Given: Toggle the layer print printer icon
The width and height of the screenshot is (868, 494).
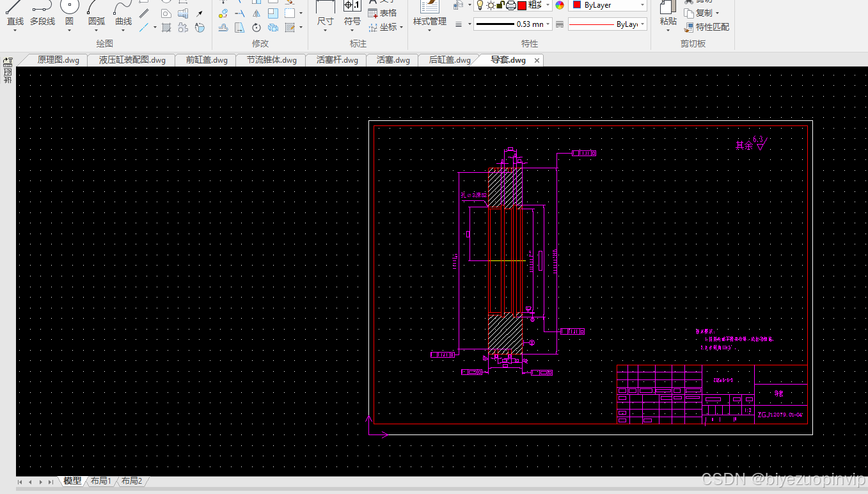Looking at the screenshot, I should point(511,5).
